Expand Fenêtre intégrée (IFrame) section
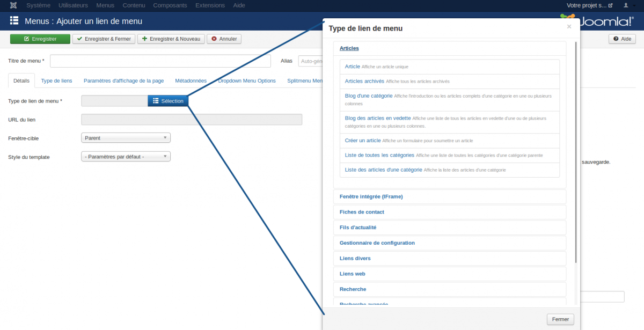Screen dimensions: 644x330 (371, 197)
